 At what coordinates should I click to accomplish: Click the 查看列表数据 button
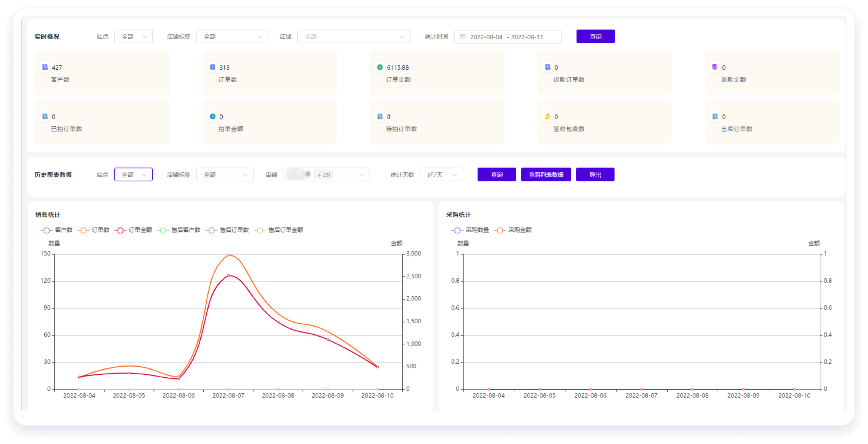coord(545,175)
